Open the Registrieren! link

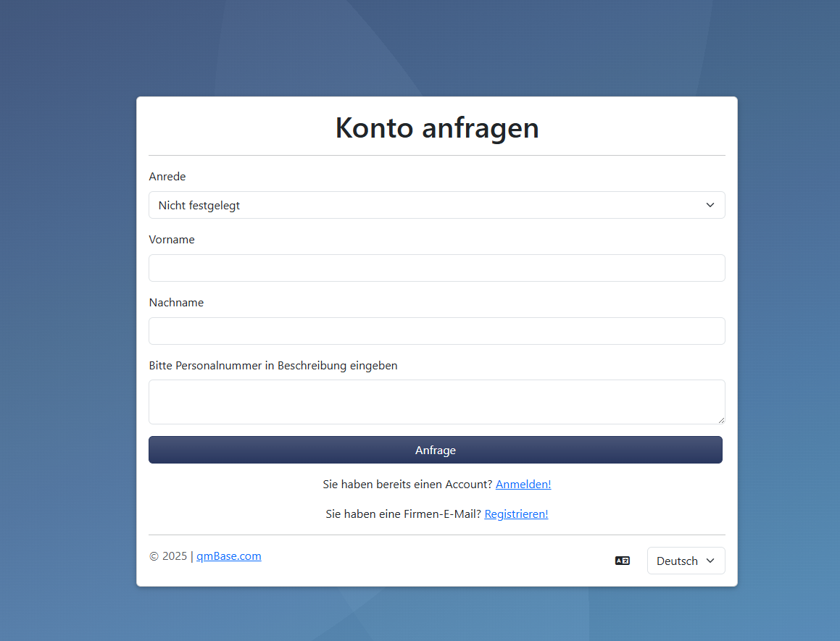tap(516, 514)
